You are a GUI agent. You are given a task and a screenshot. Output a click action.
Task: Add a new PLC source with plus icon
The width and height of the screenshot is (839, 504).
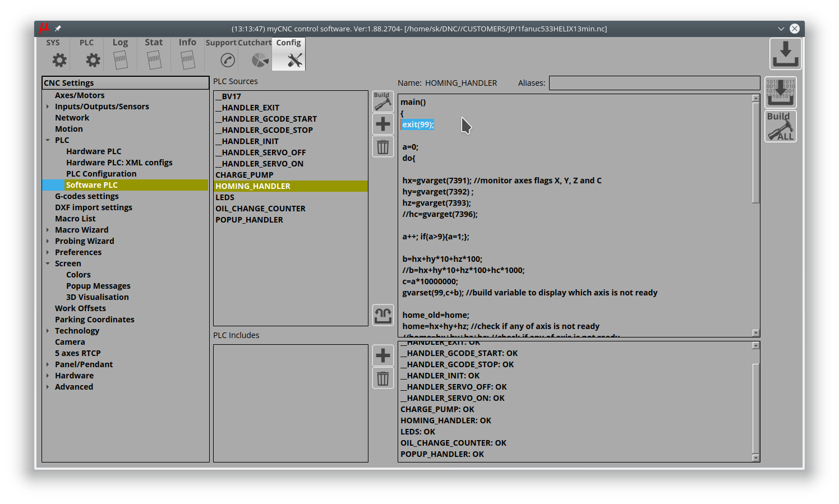382,124
